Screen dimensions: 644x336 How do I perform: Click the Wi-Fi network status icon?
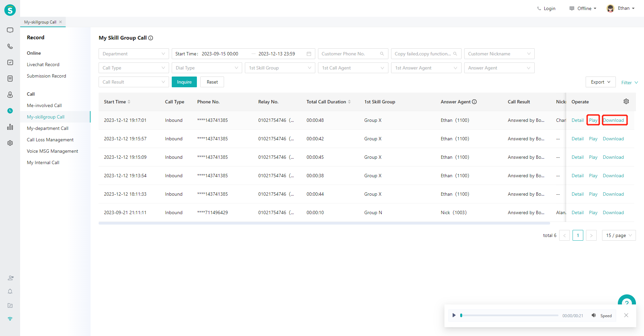click(10, 319)
